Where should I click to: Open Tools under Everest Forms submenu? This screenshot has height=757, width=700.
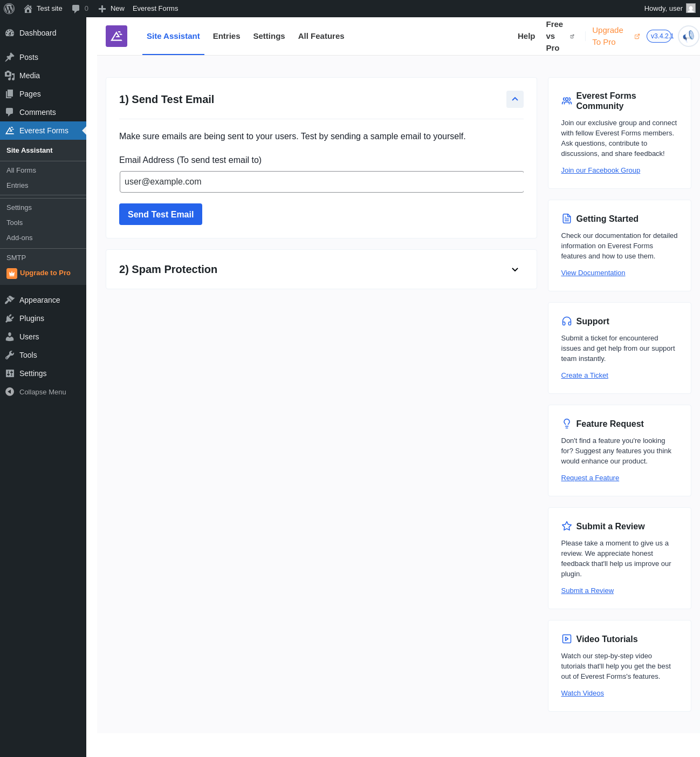tap(15, 223)
